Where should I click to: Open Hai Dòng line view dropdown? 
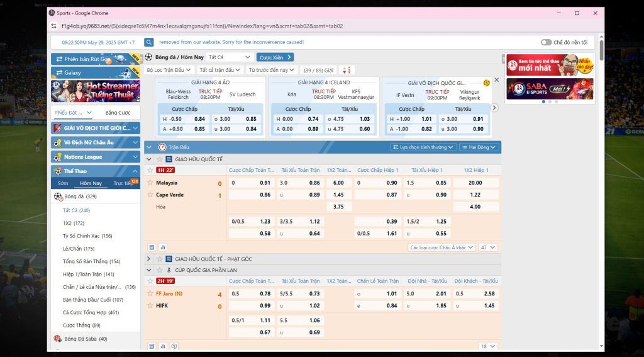coord(479,147)
